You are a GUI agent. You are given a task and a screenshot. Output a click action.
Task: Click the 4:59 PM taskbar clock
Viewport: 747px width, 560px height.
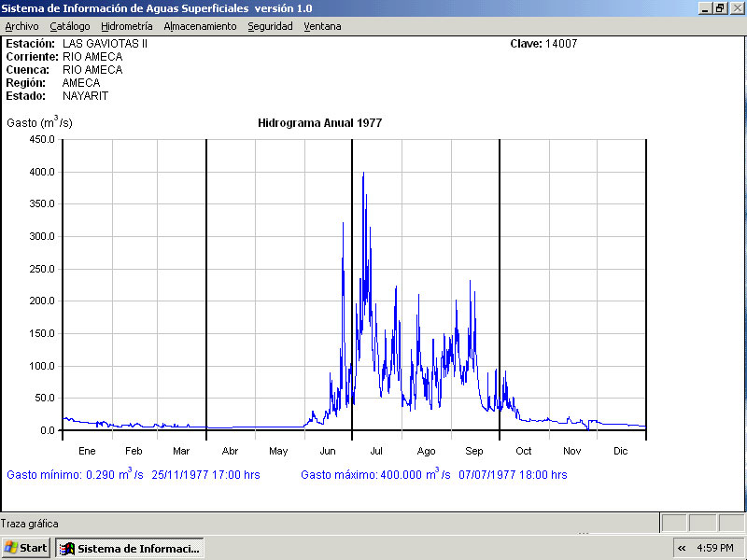point(714,548)
